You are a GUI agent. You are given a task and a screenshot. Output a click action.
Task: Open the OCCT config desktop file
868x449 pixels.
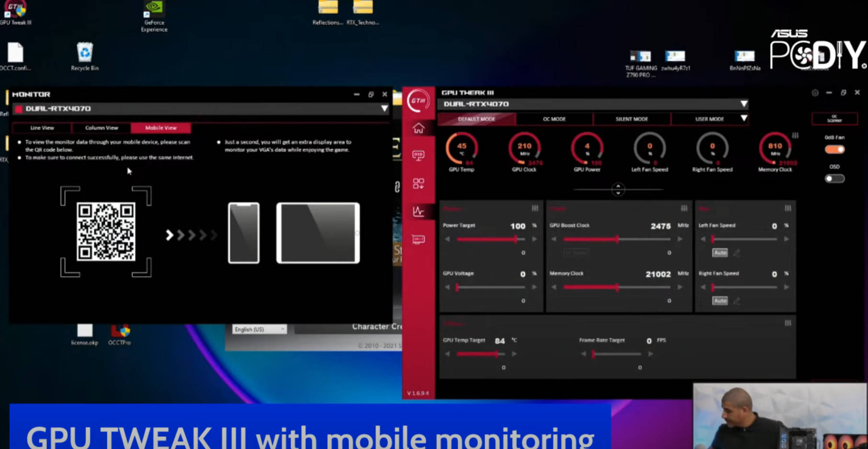point(15,57)
